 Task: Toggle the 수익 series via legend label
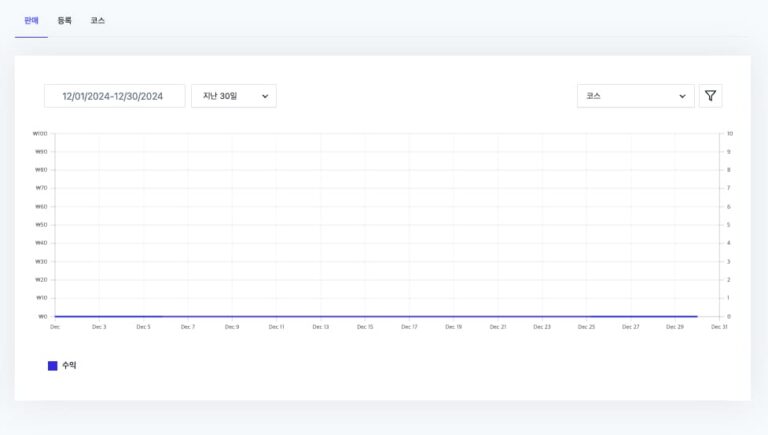[x=69, y=366]
